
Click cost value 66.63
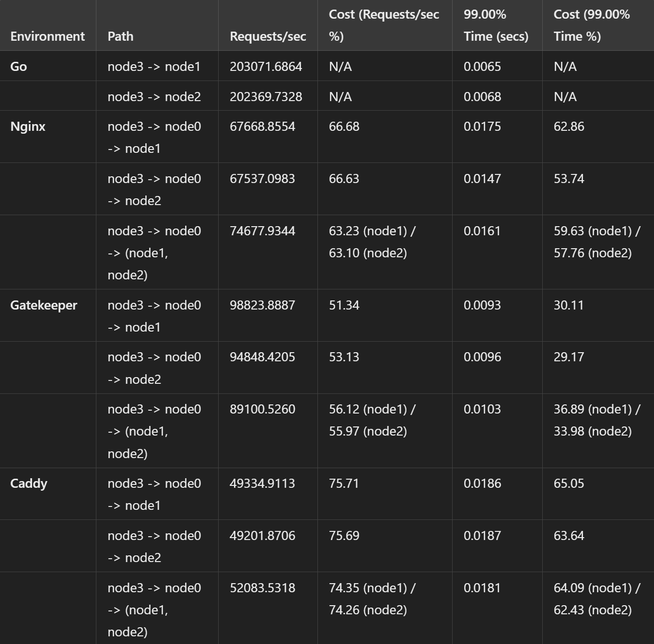(344, 179)
